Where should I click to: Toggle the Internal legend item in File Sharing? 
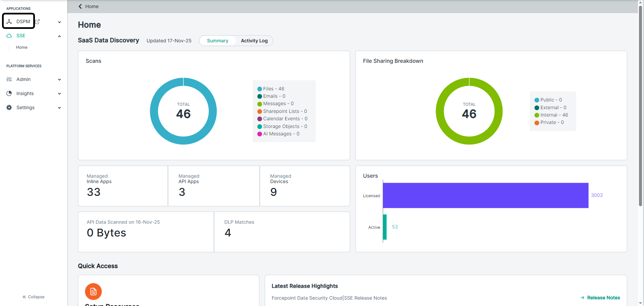551,115
